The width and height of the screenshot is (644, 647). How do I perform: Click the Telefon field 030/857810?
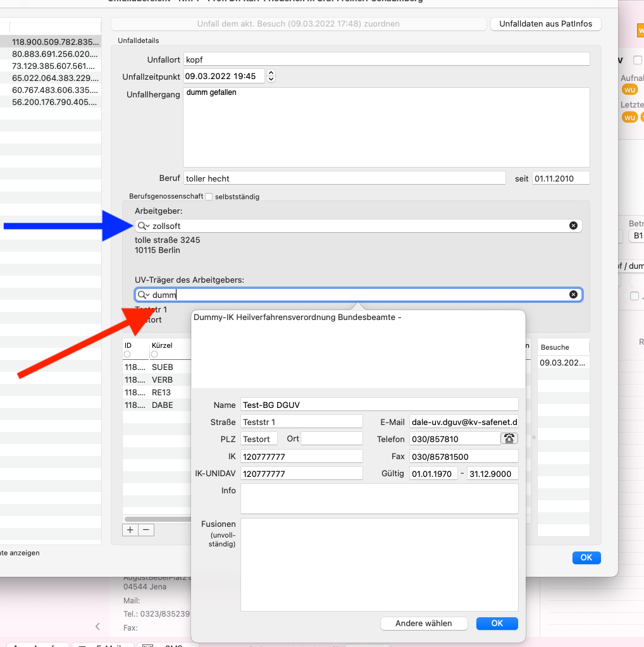coord(454,439)
